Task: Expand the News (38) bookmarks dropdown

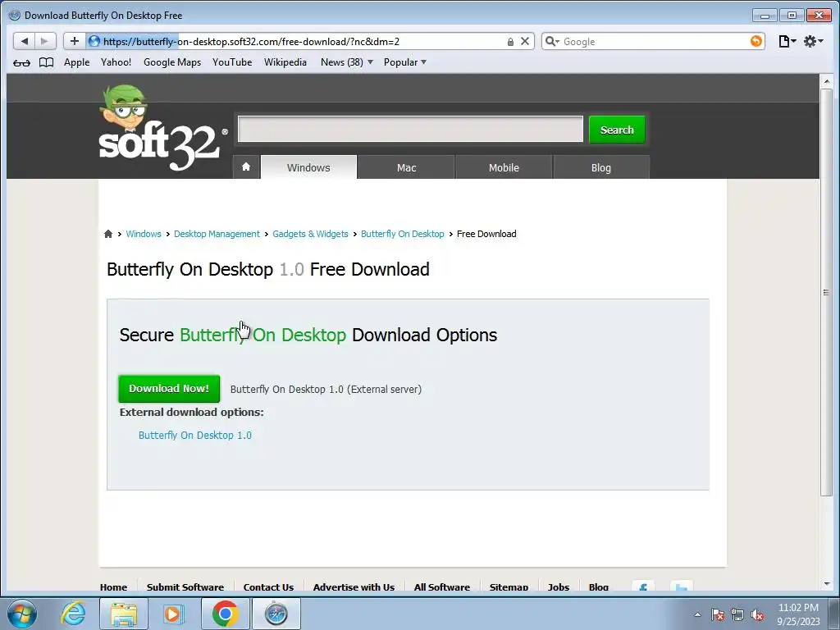Action: pos(347,62)
